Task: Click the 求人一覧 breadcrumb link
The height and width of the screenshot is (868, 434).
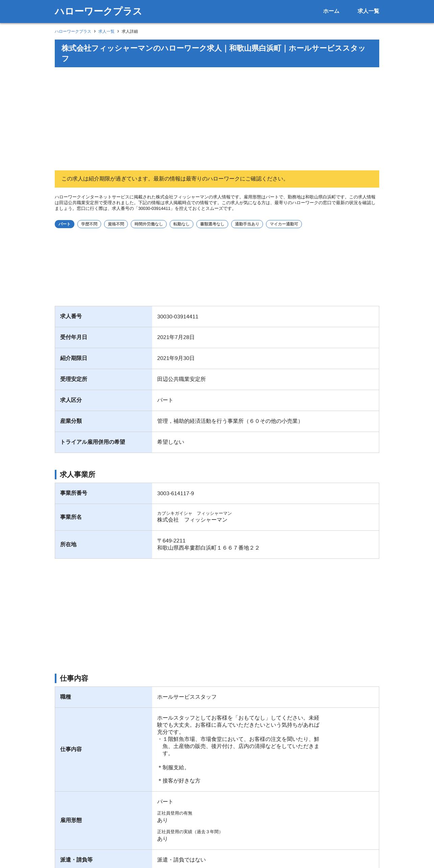Action: click(x=106, y=31)
